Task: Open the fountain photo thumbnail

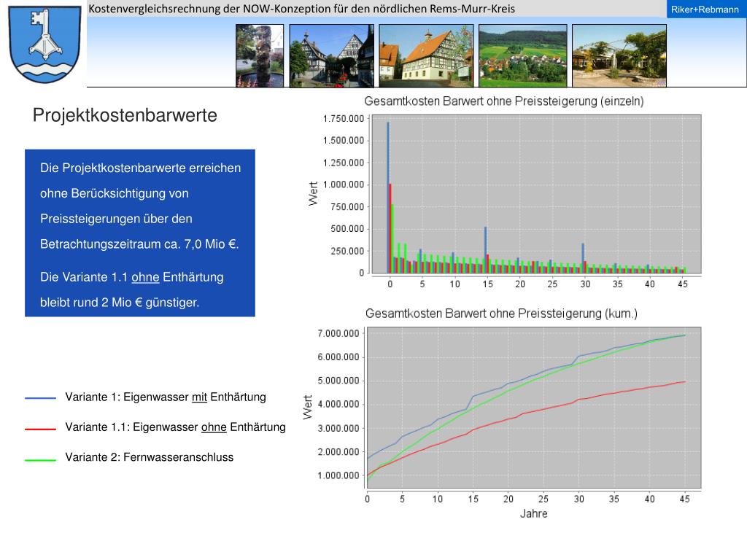Action: 260,55
